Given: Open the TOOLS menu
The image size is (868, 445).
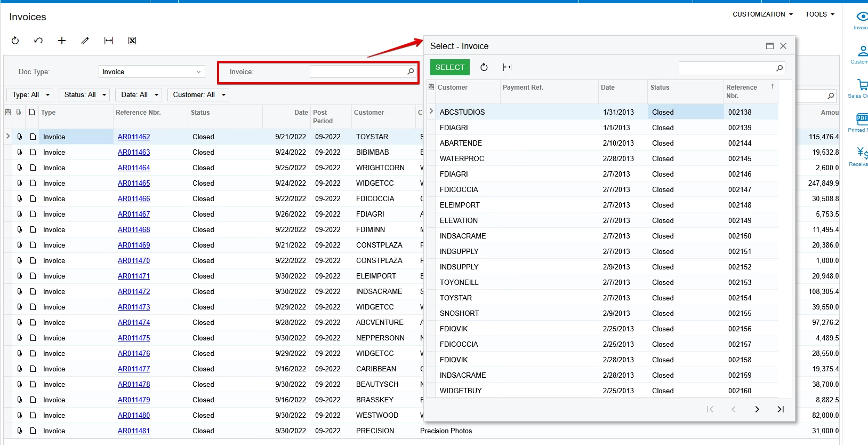Looking at the screenshot, I should click(819, 14).
